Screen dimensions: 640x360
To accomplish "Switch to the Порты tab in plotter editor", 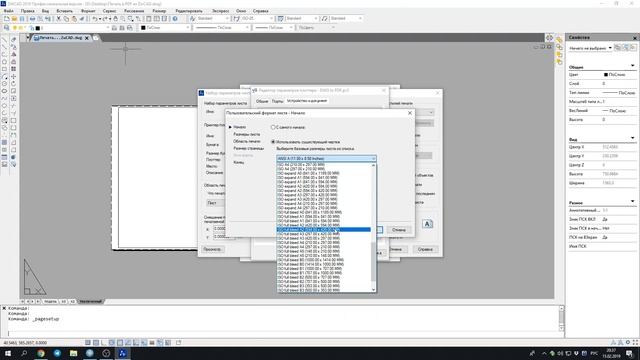I will tap(278, 101).
